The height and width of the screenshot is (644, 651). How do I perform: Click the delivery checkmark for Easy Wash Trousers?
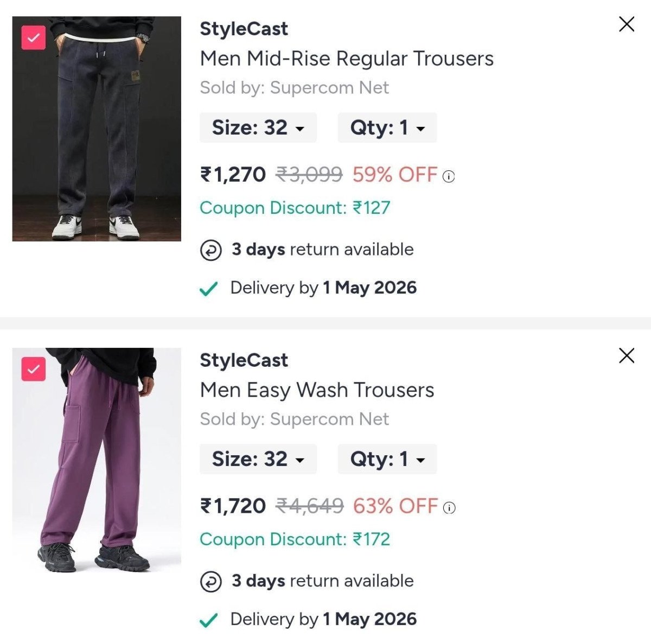(x=209, y=619)
